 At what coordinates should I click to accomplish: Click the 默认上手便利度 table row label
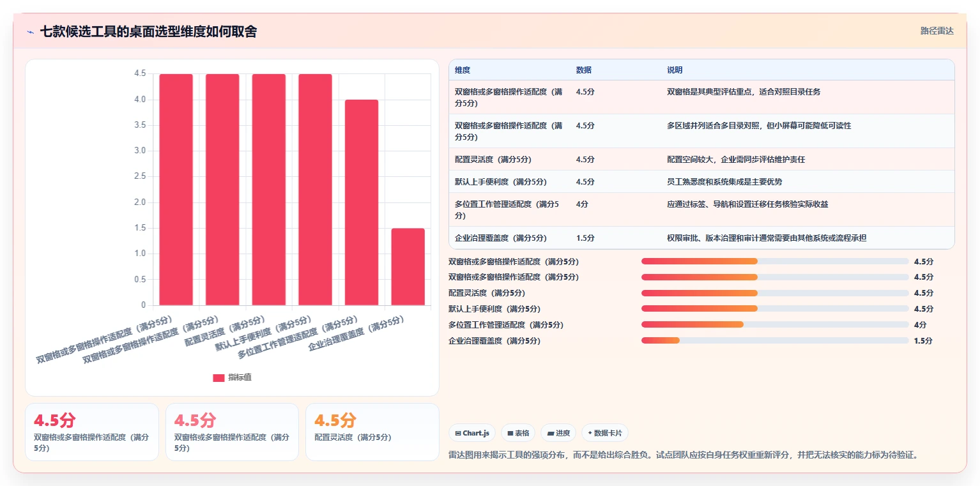[501, 182]
